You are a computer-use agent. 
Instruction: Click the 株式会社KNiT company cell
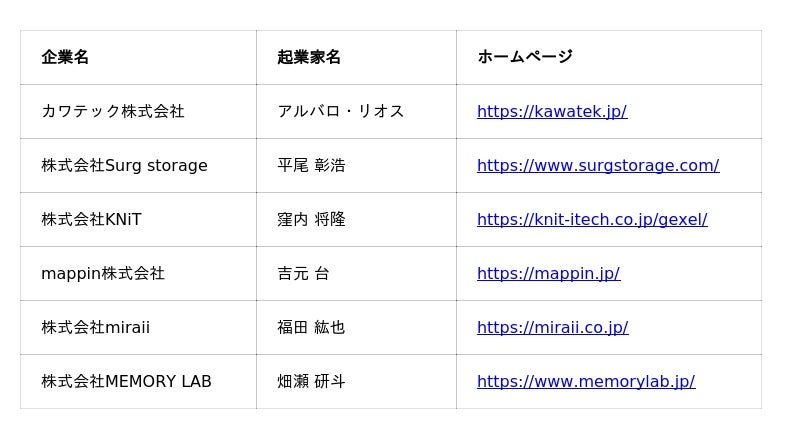tap(91, 219)
